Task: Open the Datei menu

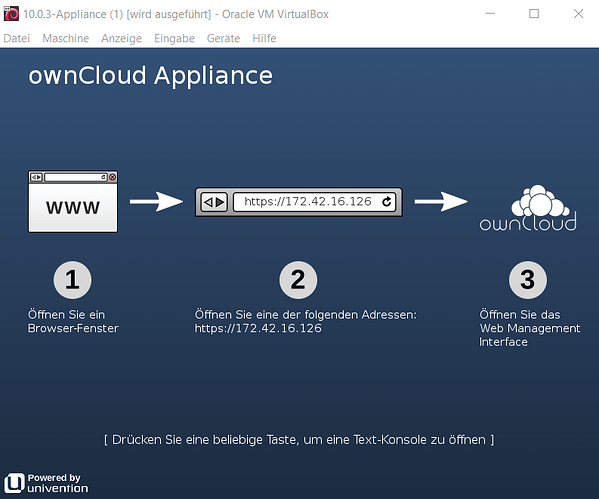Action: pyautogui.click(x=16, y=38)
